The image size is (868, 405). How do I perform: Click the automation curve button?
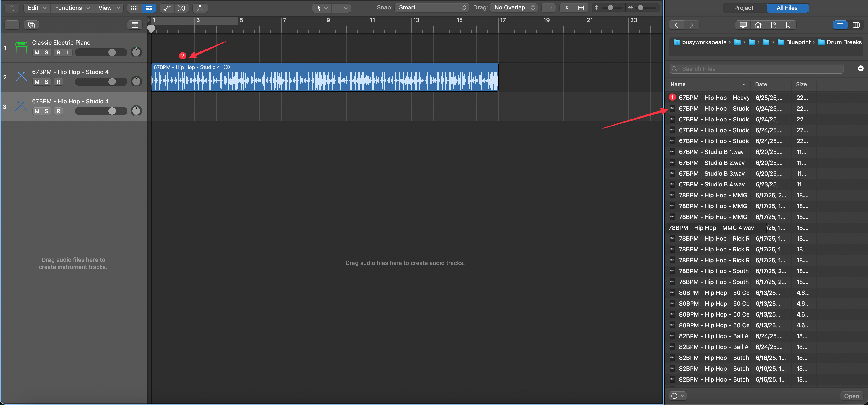coord(166,8)
